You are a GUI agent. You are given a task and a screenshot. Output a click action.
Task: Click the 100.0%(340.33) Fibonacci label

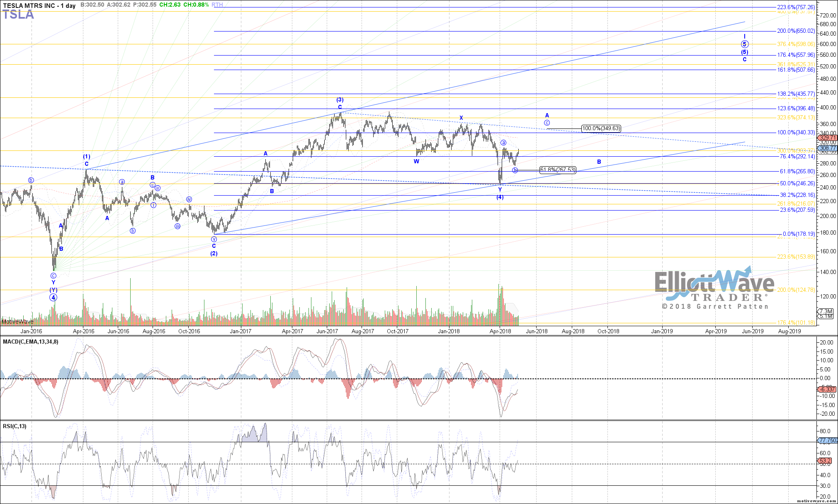[x=796, y=132]
